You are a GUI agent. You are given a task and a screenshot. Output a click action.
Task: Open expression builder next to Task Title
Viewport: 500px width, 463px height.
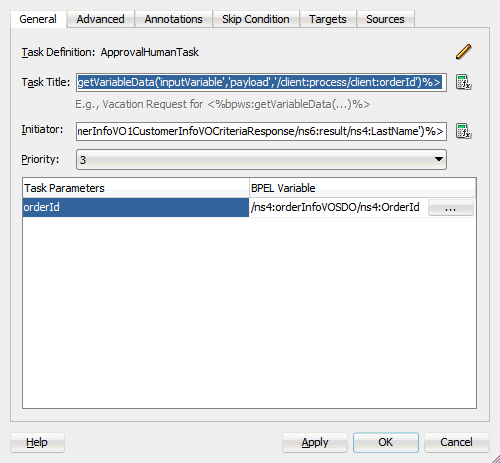point(464,82)
